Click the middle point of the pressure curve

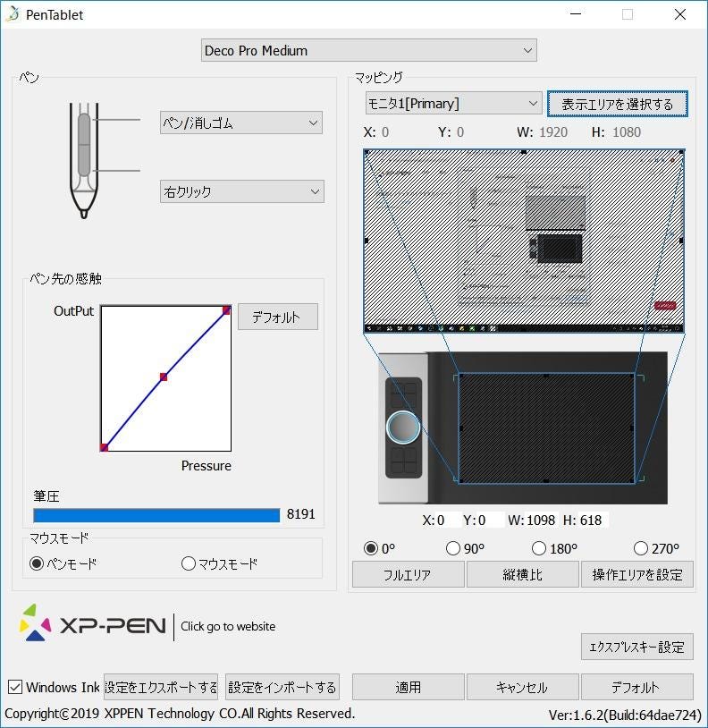click(x=164, y=377)
